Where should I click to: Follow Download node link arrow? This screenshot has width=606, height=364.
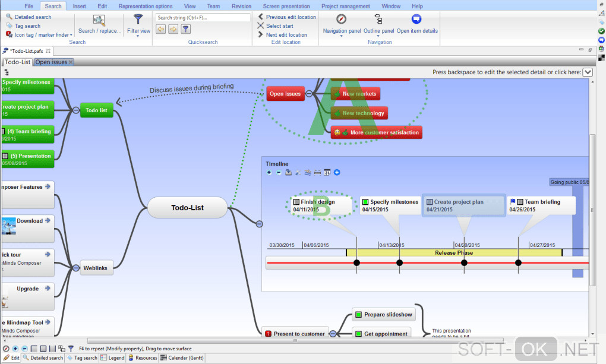[48, 220]
